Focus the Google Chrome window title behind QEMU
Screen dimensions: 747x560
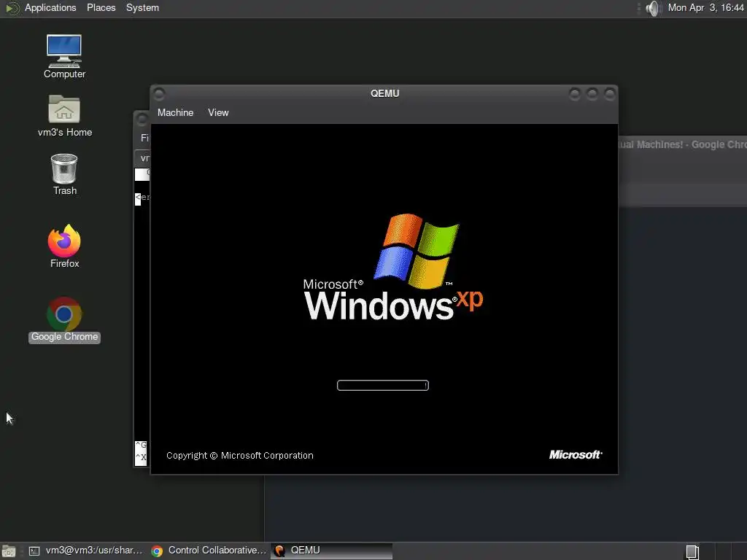coord(683,144)
